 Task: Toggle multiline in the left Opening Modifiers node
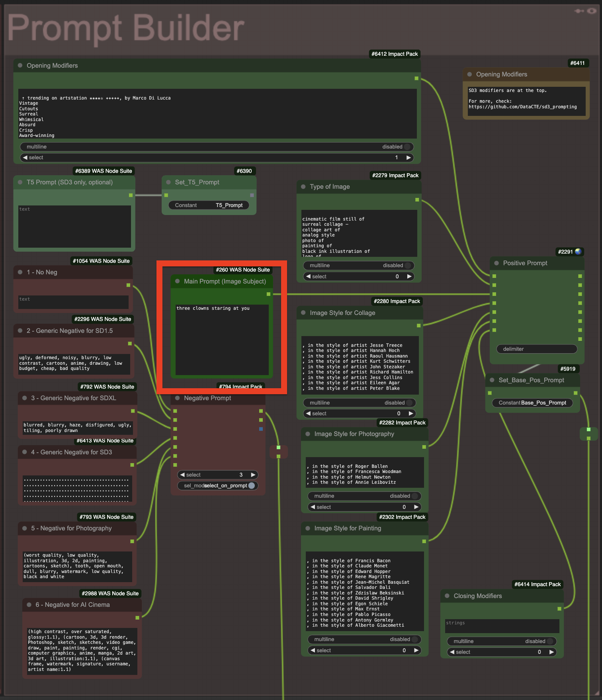pos(217,147)
